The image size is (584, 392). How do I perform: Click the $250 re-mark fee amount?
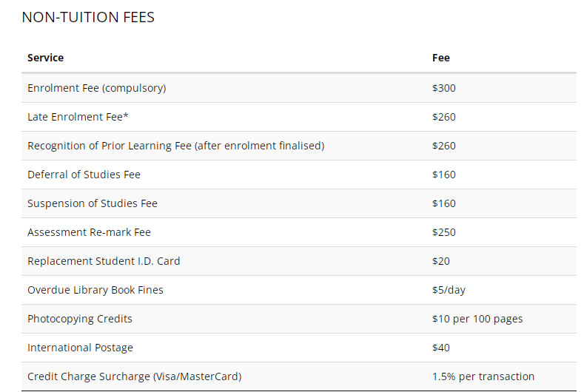tap(444, 232)
